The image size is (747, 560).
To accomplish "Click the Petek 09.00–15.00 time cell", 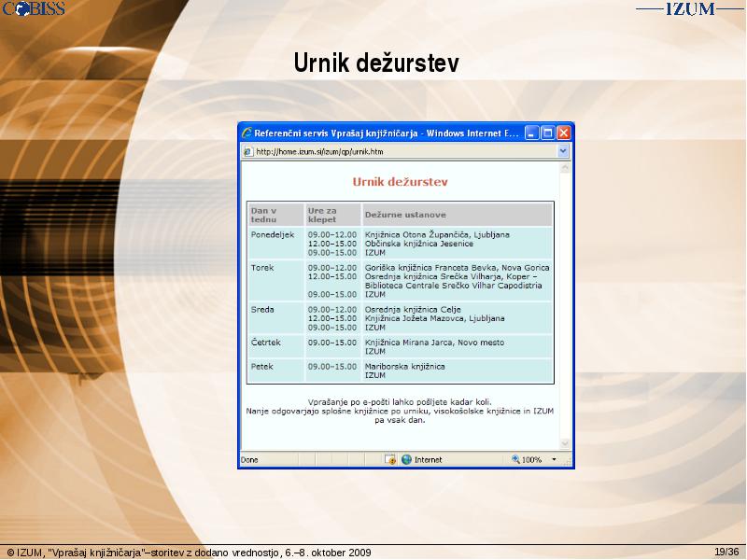I will pyautogui.click(x=332, y=367).
